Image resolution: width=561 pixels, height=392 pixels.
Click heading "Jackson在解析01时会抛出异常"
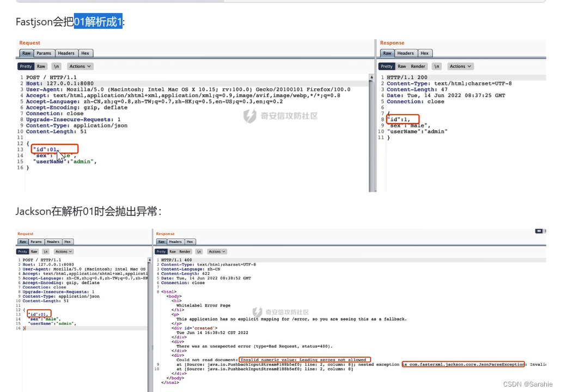click(x=88, y=211)
